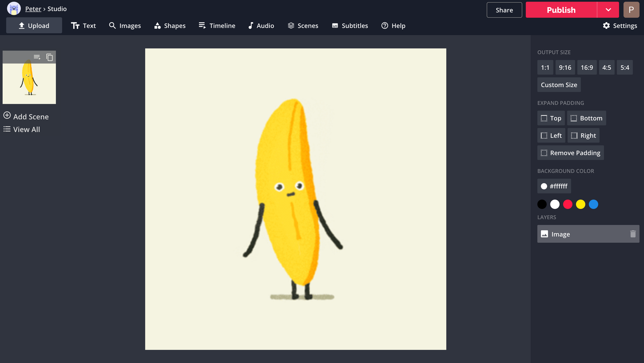Open the Subtitles menu item
644x363 pixels.
coord(350,26)
